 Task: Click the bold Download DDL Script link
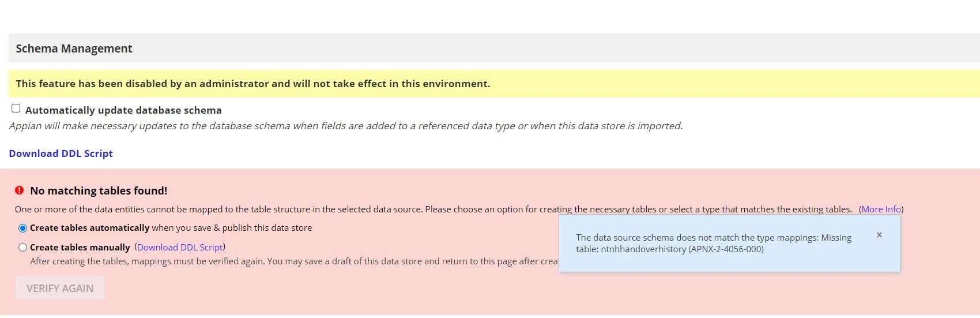(61, 154)
